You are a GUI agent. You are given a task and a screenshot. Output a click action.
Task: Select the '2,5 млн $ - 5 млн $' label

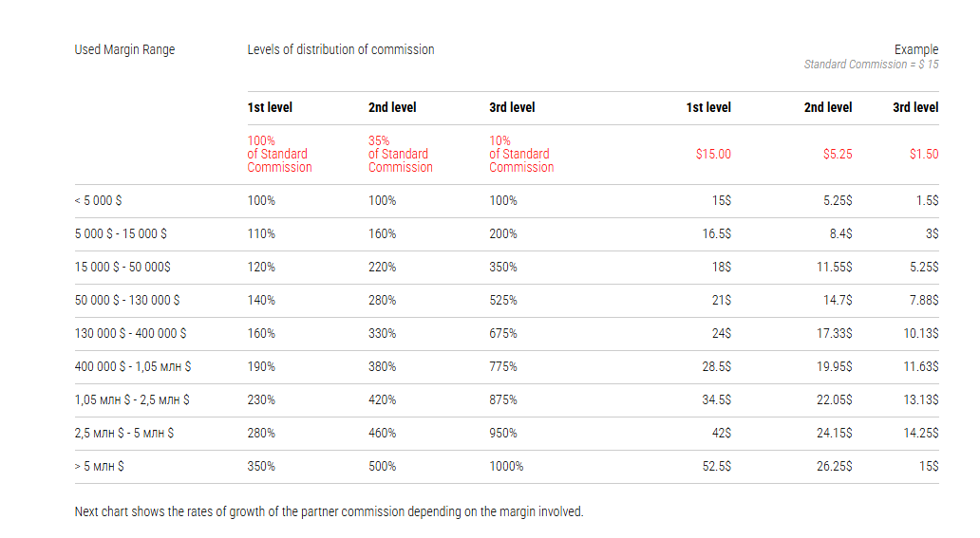click(123, 434)
